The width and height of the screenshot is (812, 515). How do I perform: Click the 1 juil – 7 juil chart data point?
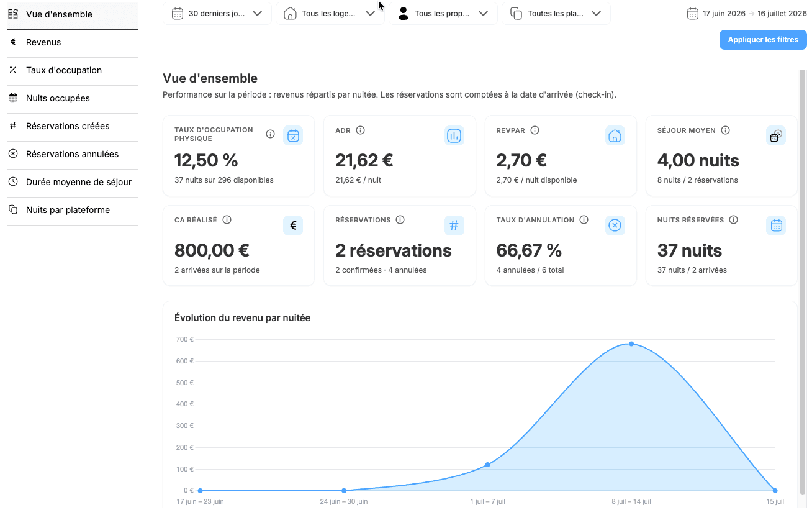click(487, 465)
